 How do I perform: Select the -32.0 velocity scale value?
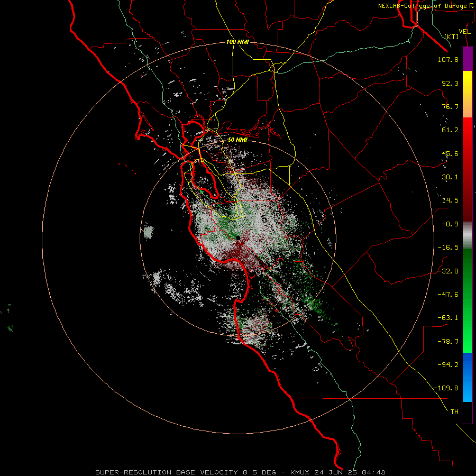pos(448,271)
